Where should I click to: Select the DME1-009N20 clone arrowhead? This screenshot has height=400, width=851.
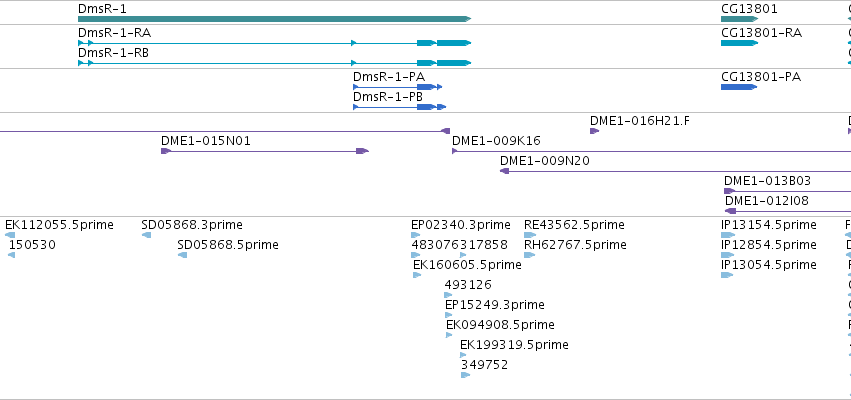pos(504,171)
